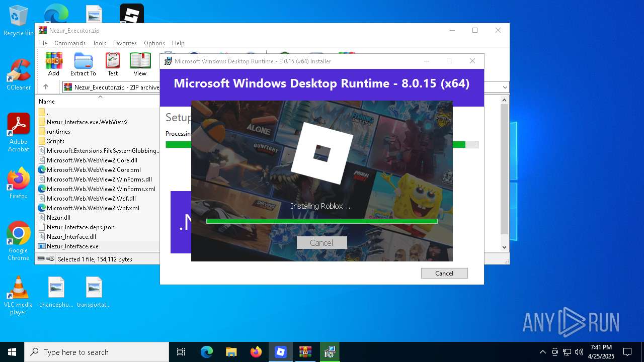The image size is (644, 362).
Task: Cancel the Windows Desktop Runtime setup
Action: 444,273
